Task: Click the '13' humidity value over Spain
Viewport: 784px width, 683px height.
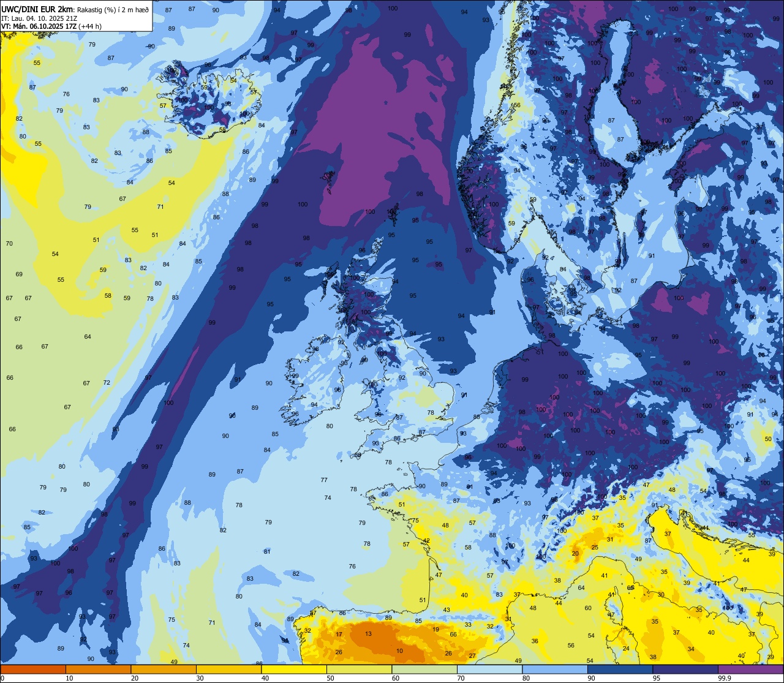Action: click(x=367, y=634)
